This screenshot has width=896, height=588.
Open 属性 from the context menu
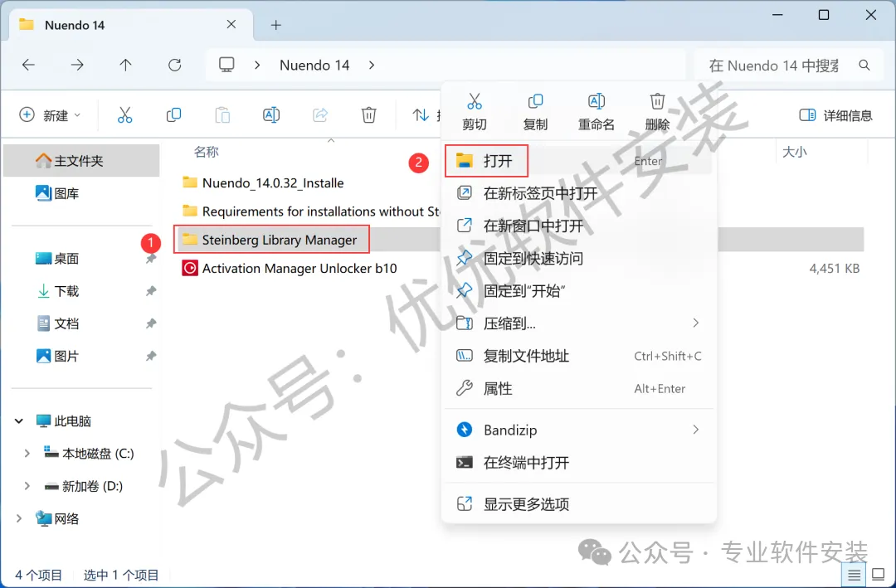pyautogui.click(x=579, y=389)
